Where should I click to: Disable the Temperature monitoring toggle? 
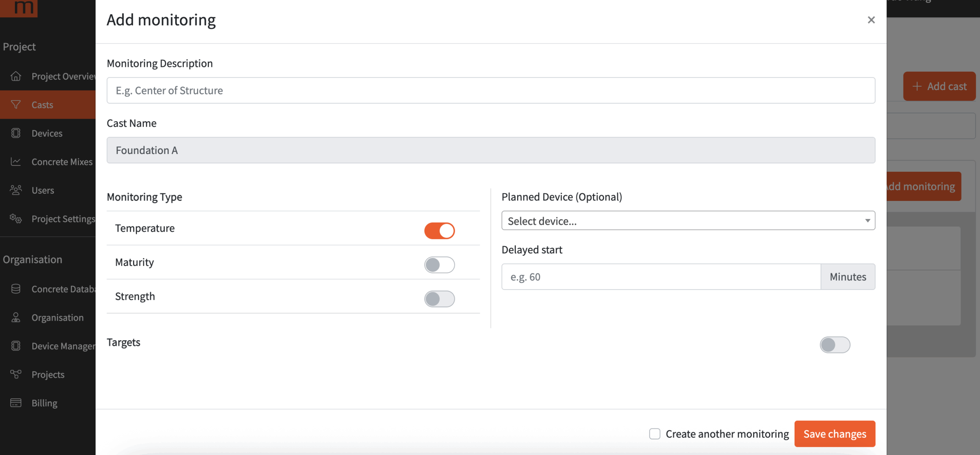pos(439,231)
